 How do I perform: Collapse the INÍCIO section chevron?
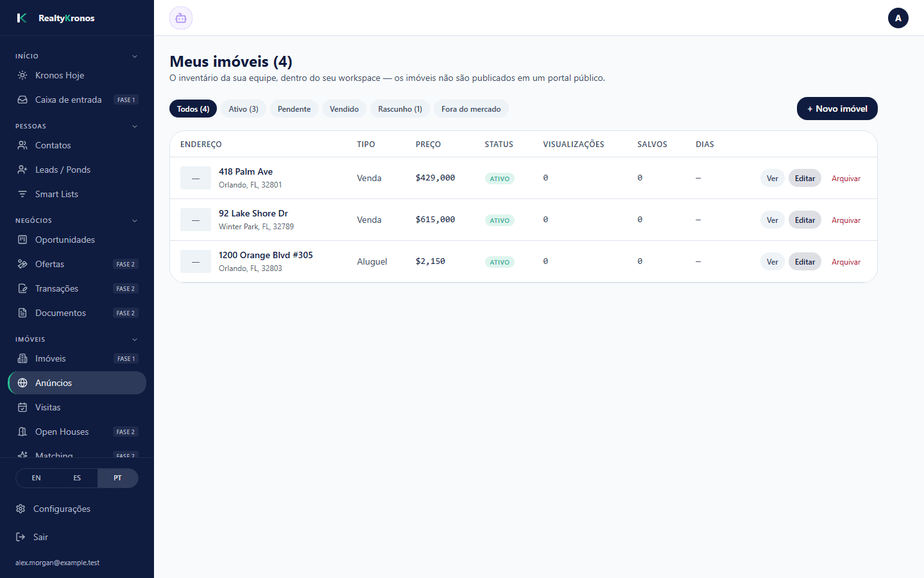click(135, 57)
